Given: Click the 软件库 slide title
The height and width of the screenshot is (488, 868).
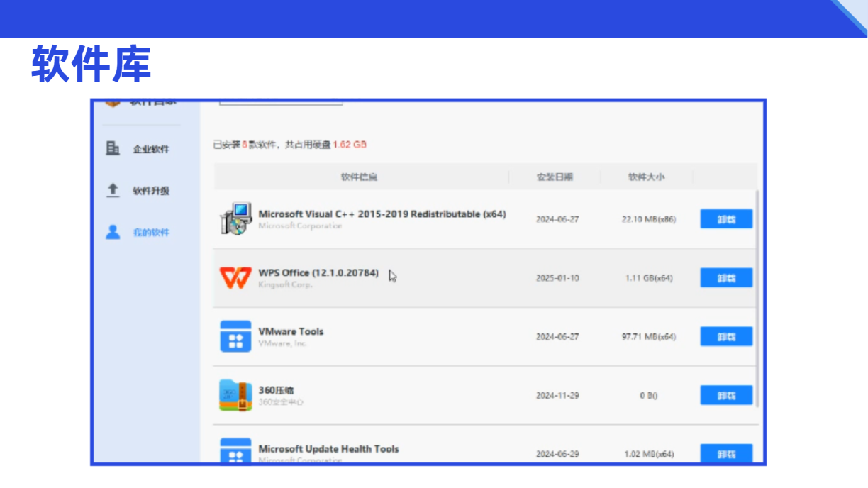Looking at the screenshot, I should point(91,63).
